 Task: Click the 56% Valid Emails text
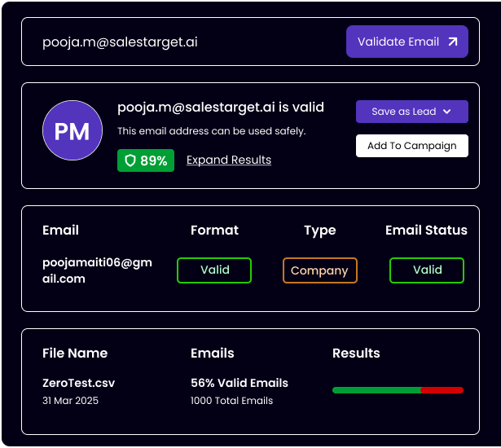[240, 383]
